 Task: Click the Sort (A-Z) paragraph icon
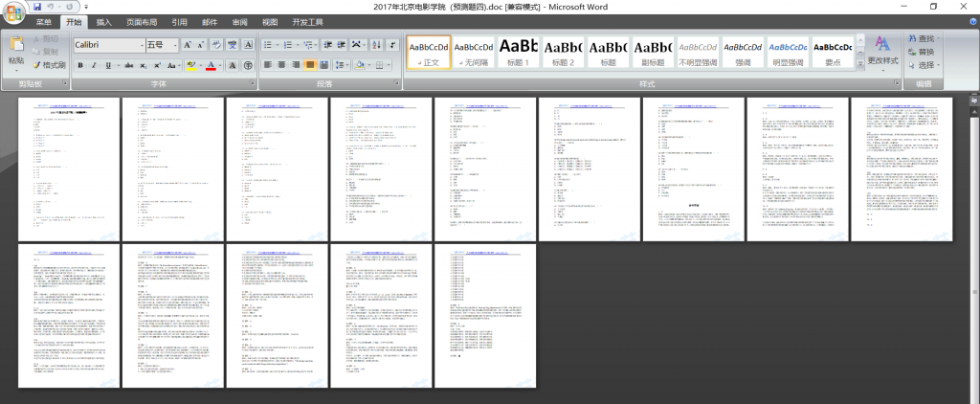pyautogui.click(x=376, y=44)
